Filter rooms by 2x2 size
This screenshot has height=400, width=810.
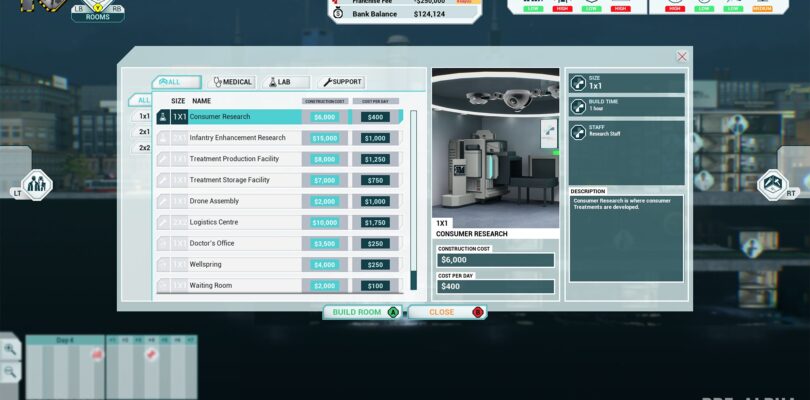click(x=144, y=148)
